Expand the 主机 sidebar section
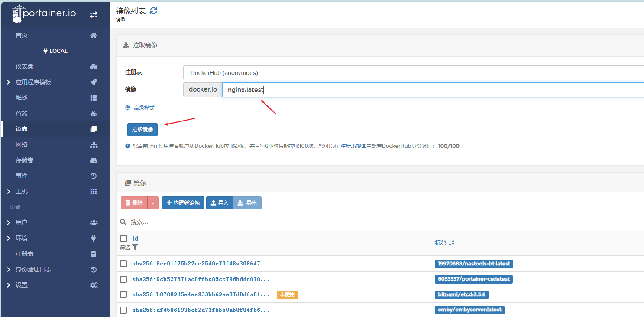Screen dimensions: 644x317 (x=9, y=192)
